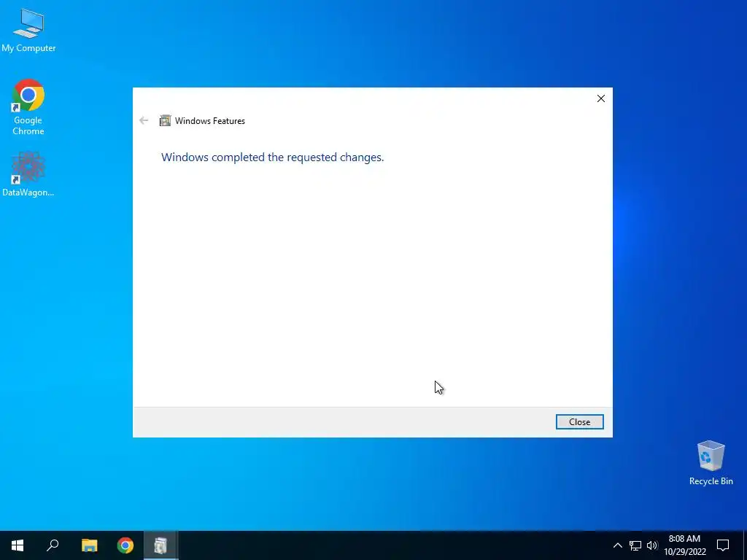The height and width of the screenshot is (560, 747).
Task: Show hidden system tray icons
Action: point(617,545)
